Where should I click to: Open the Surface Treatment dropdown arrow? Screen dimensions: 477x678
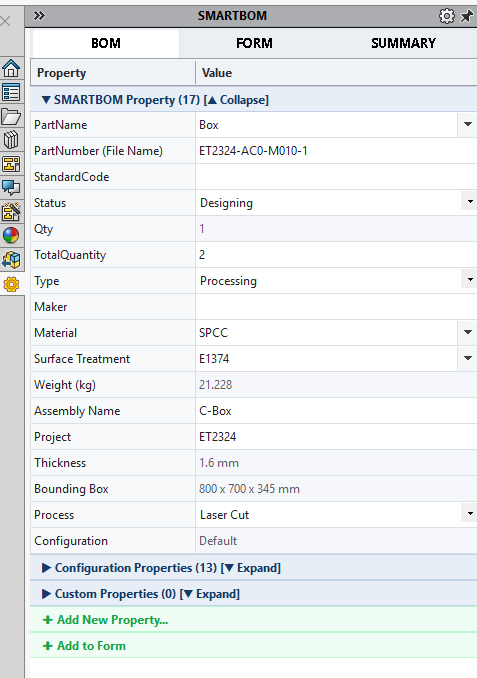click(x=467, y=358)
